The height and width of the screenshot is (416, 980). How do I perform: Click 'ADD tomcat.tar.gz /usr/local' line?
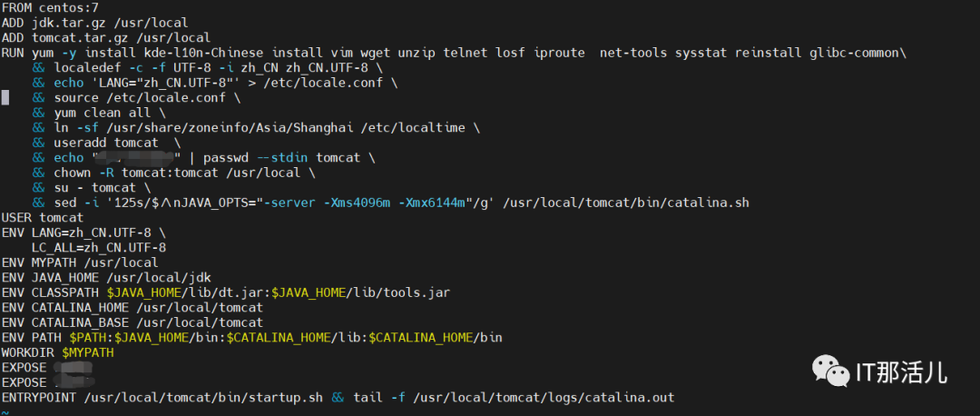click(x=105, y=38)
